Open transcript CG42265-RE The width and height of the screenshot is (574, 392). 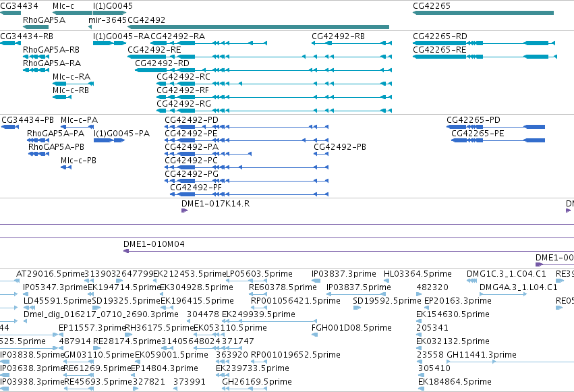pyautogui.click(x=485, y=57)
